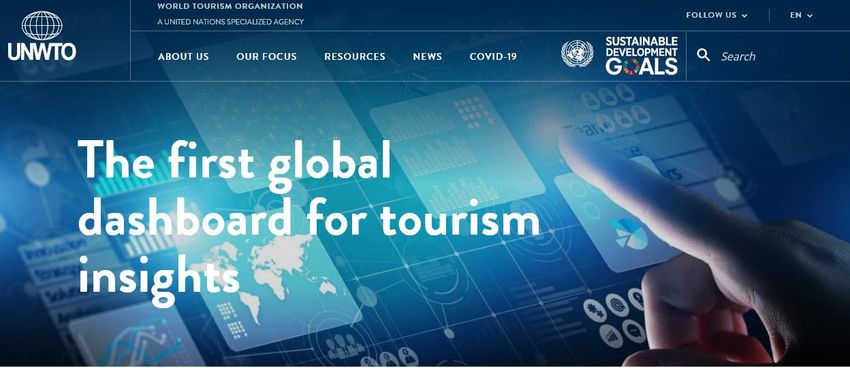The height and width of the screenshot is (368, 850).
Task: Expand the EN language dropdown
Action: (x=801, y=15)
